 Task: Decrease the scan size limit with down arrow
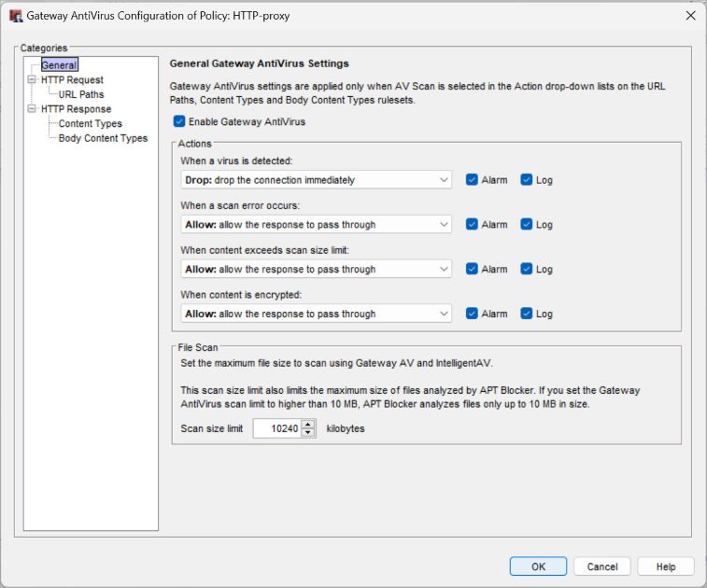click(x=308, y=433)
